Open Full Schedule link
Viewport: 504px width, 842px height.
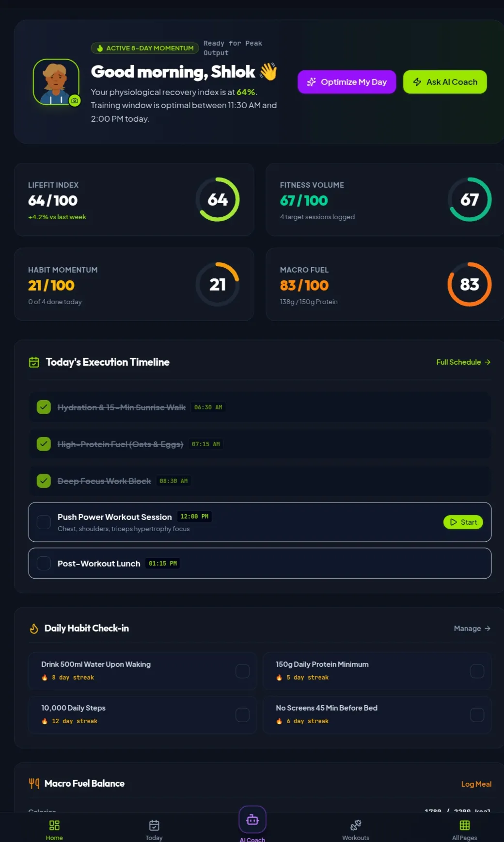point(463,362)
